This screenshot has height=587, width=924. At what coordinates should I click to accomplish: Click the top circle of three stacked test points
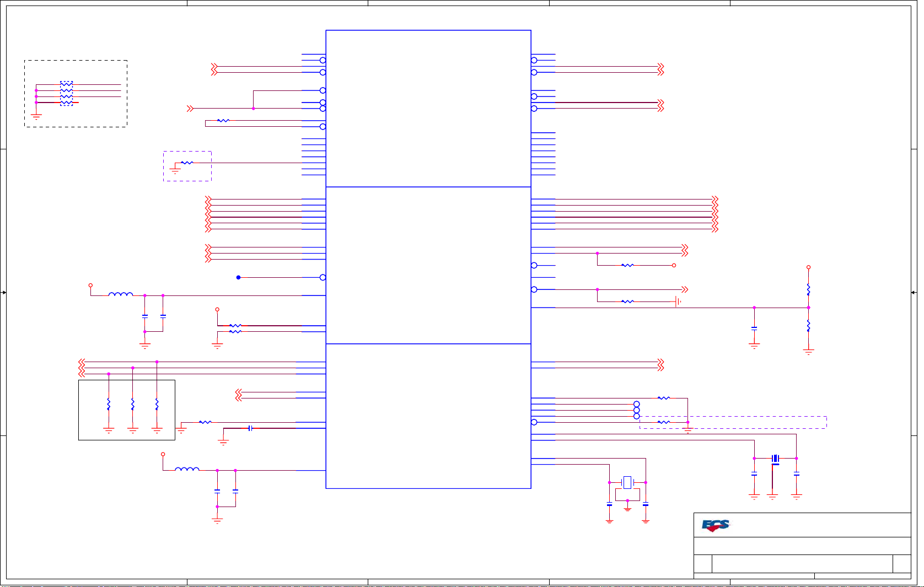(637, 404)
